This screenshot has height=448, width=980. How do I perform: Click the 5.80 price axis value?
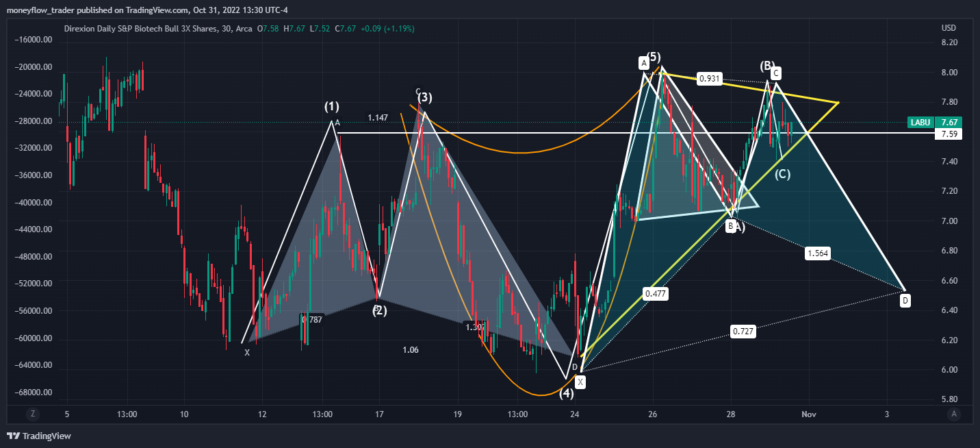(x=949, y=399)
